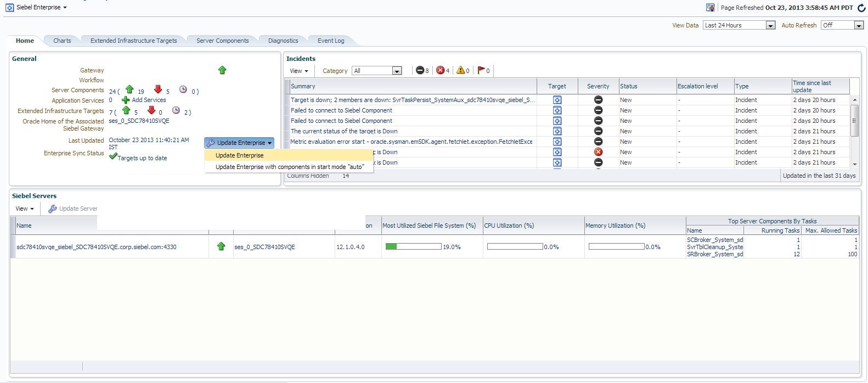Viewport: 868px width, 383px height.
Task: Click Enterprise Sync Status green checkmark
Action: (x=113, y=156)
